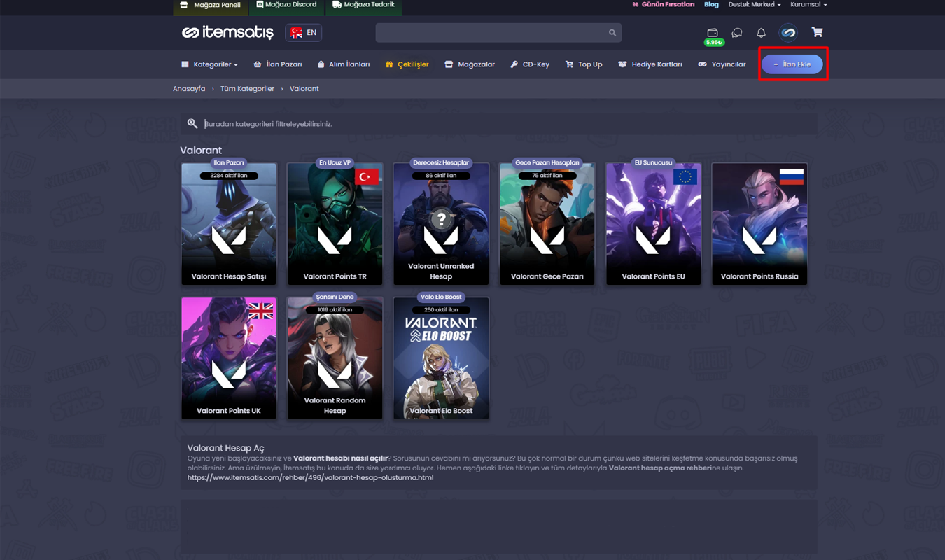
Task: Go to Anasayfa breadcrumb
Action: click(x=189, y=89)
